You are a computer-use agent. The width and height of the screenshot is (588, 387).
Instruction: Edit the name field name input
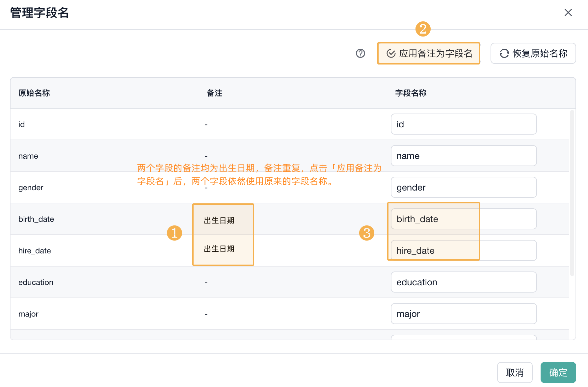pos(464,156)
